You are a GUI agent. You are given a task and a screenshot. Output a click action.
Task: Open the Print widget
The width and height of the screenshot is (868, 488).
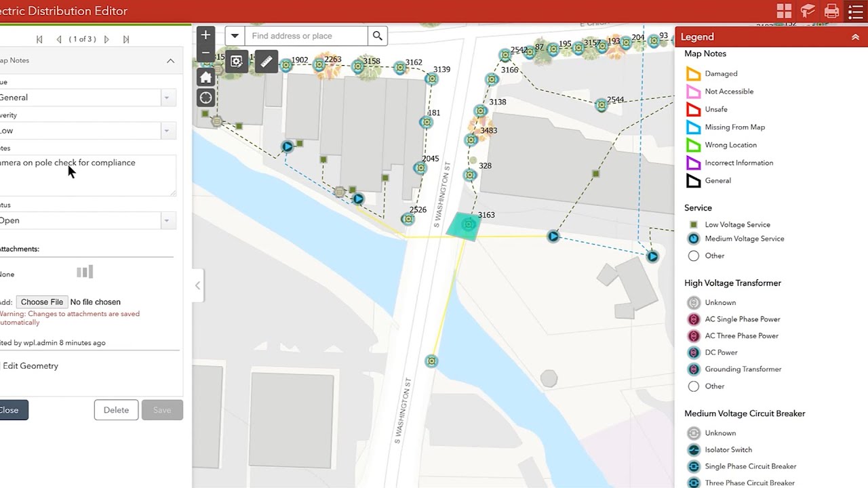[831, 11]
